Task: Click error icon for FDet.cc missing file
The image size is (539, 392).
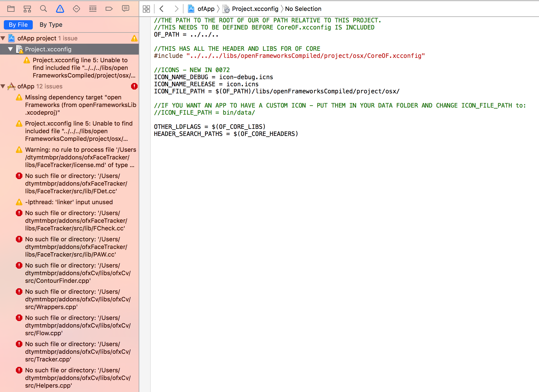Action: pyautogui.click(x=19, y=176)
